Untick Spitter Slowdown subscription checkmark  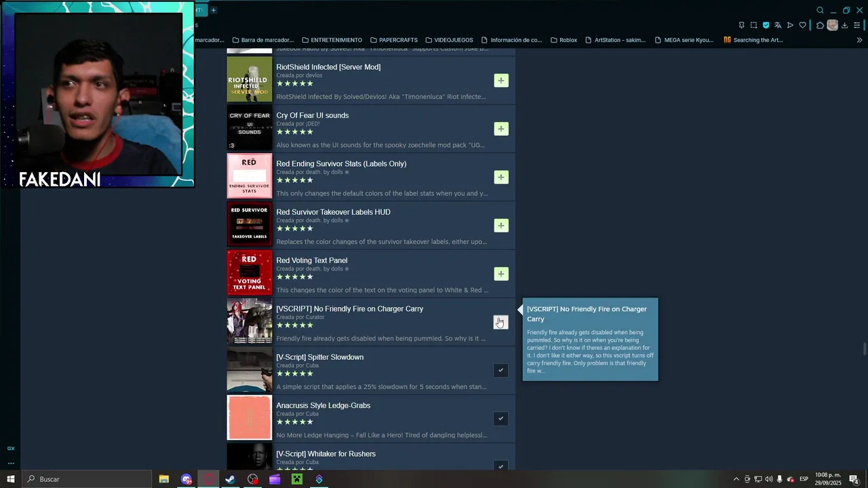coord(500,371)
